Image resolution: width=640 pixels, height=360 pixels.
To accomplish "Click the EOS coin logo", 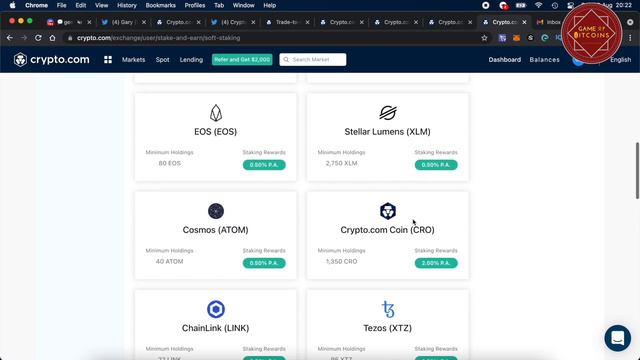I will pos(216,113).
